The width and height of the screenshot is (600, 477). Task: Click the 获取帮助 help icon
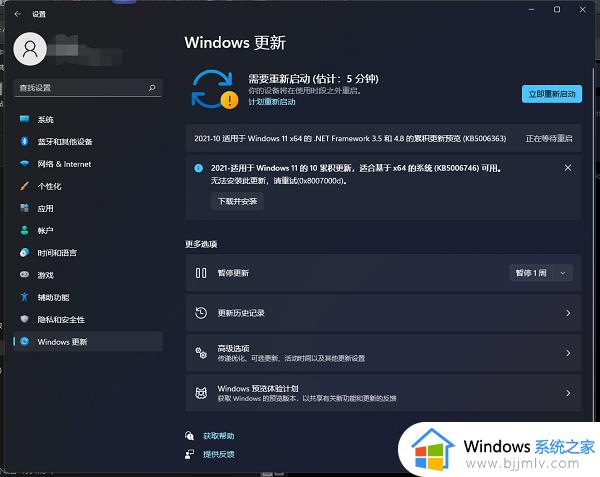189,436
